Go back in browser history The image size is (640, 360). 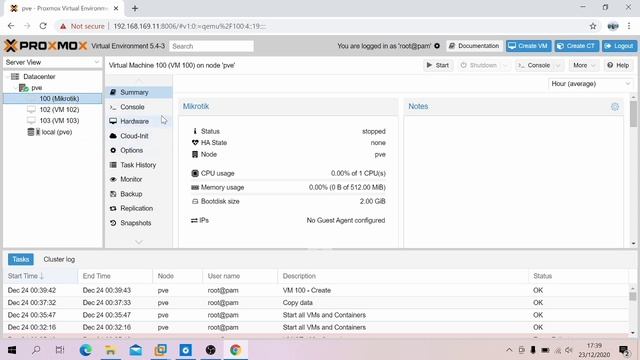coord(11,26)
